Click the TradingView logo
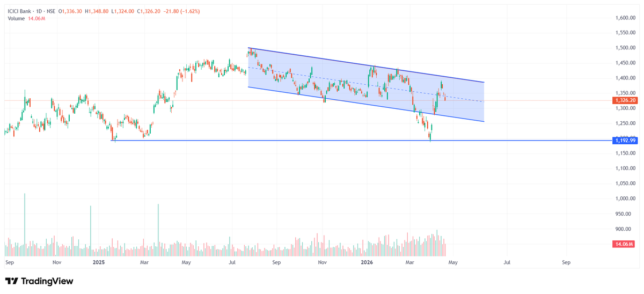The width and height of the screenshot is (644, 294). pyautogui.click(x=39, y=281)
